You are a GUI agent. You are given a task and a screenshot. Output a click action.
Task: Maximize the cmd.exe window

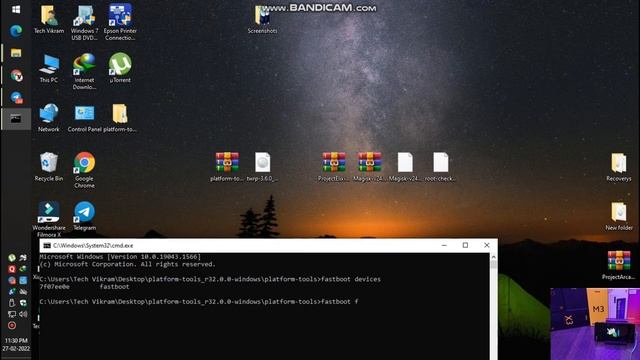[465, 245]
